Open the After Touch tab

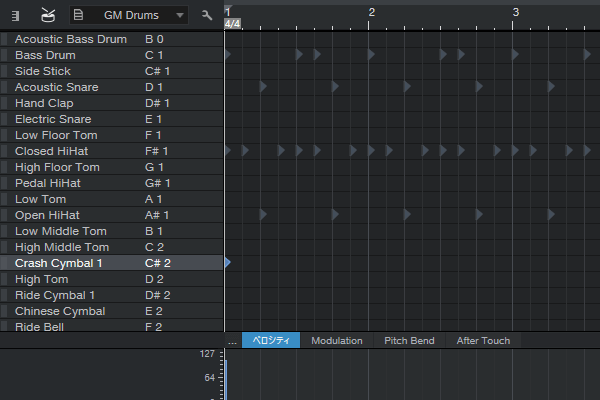(x=483, y=341)
